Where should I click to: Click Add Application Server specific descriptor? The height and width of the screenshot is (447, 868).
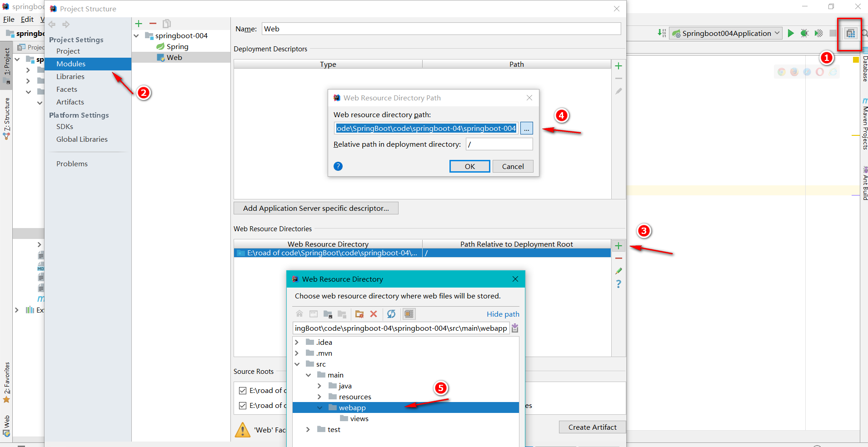point(316,208)
